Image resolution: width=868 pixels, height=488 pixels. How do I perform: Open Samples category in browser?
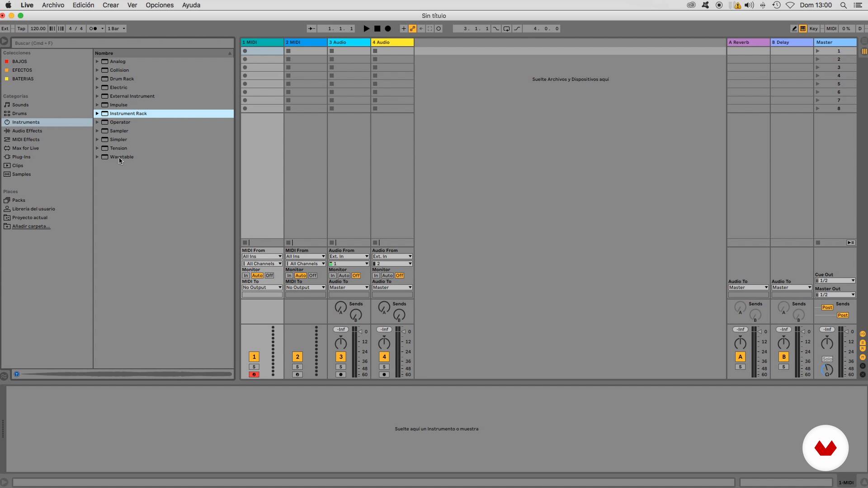point(21,174)
